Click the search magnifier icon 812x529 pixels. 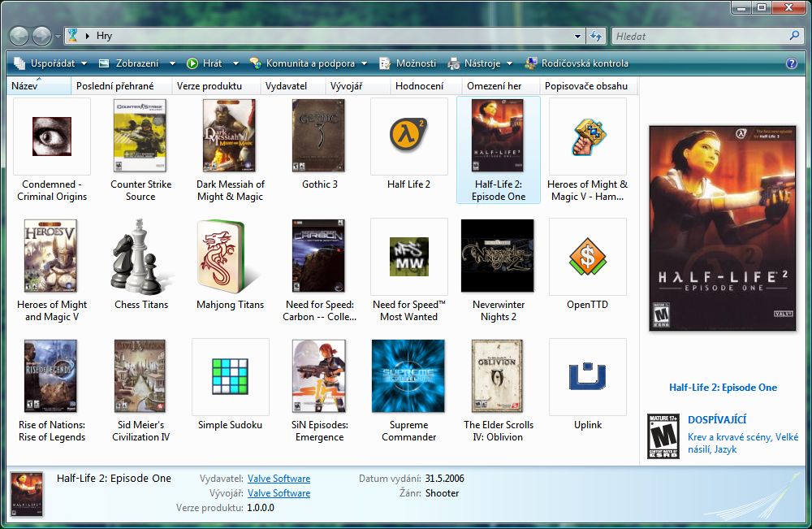click(794, 35)
